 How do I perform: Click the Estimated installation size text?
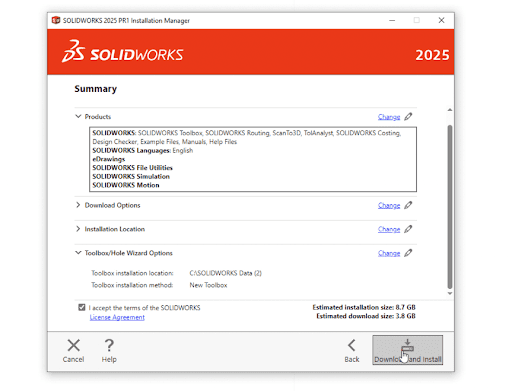(364, 307)
